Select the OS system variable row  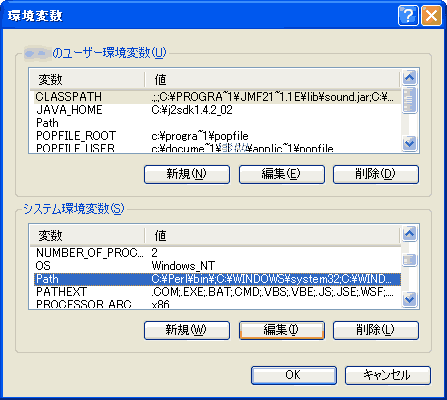coord(215,266)
